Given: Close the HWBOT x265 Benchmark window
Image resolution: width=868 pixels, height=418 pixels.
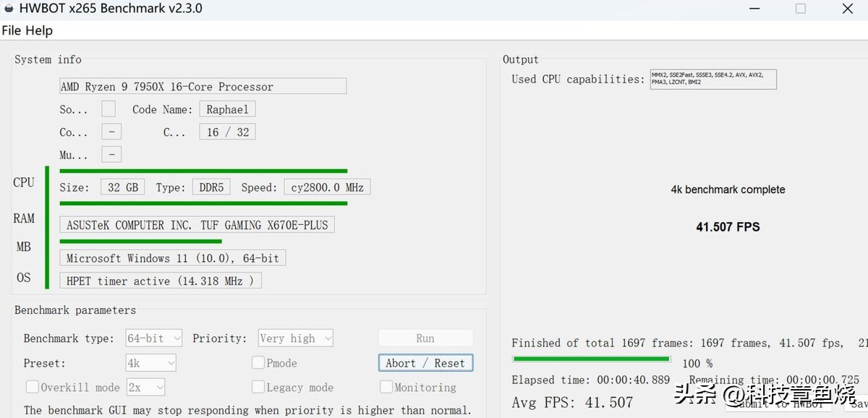Looking at the screenshot, I should 848,9.
